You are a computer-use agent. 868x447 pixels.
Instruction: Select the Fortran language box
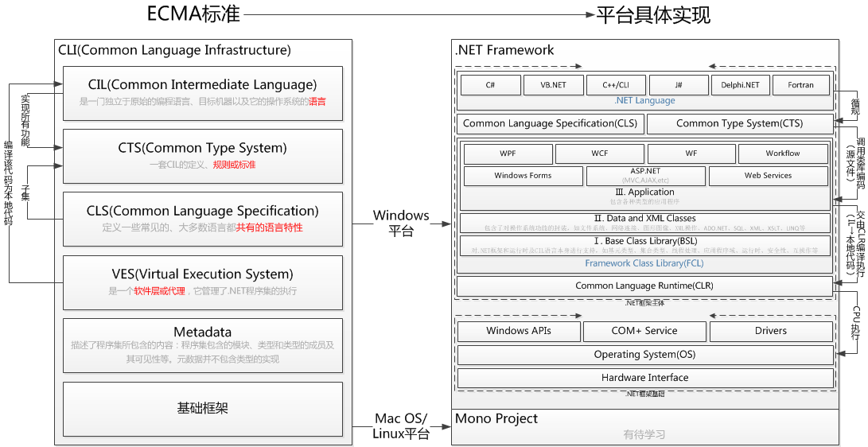(x=800, y=85)
